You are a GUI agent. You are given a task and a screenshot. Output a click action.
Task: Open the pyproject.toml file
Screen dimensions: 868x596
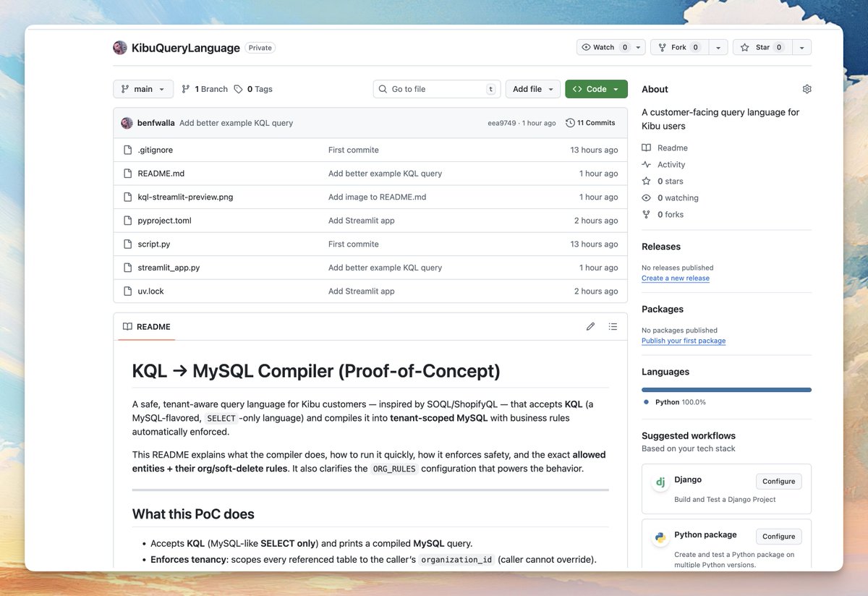[x=165, y=221]
